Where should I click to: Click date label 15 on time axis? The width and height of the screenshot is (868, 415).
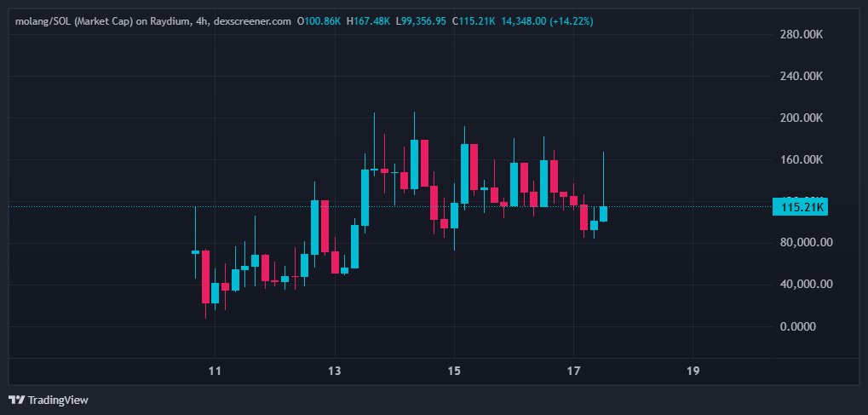click(x=454, y=372)
